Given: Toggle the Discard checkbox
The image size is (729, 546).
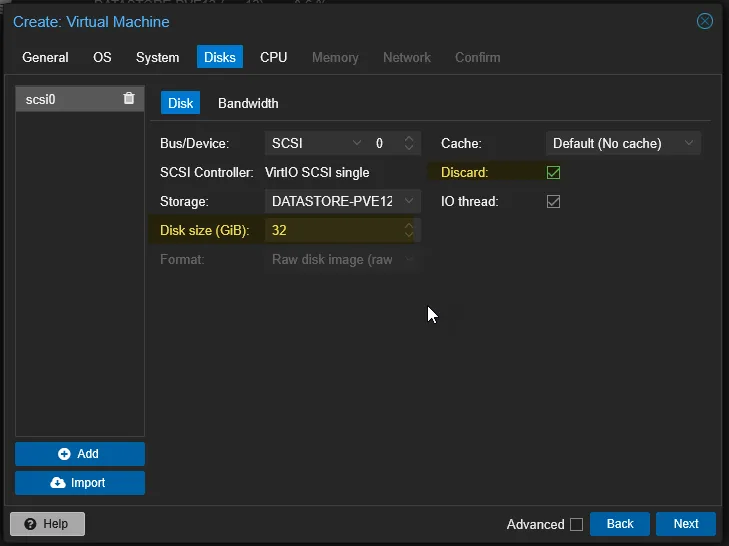Looking at the screenshot, I should point(553,173).
